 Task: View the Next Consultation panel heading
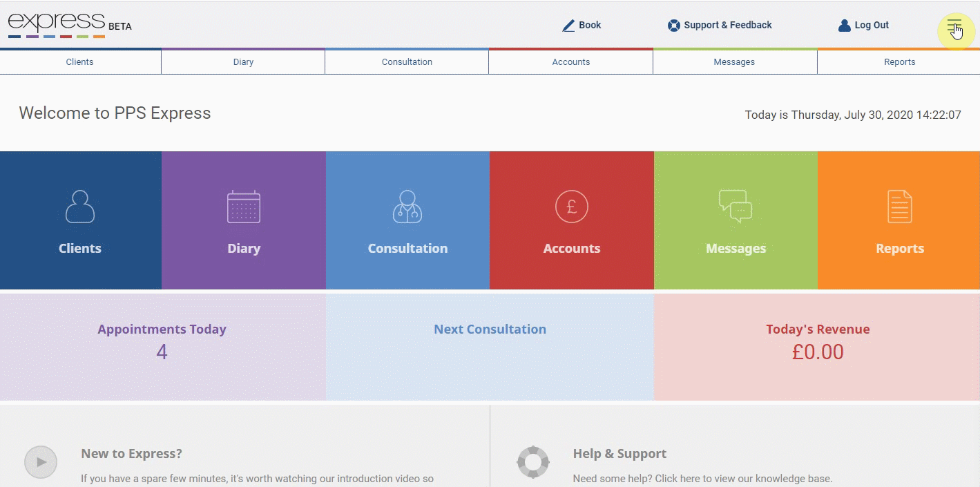[x=490, y=330]
